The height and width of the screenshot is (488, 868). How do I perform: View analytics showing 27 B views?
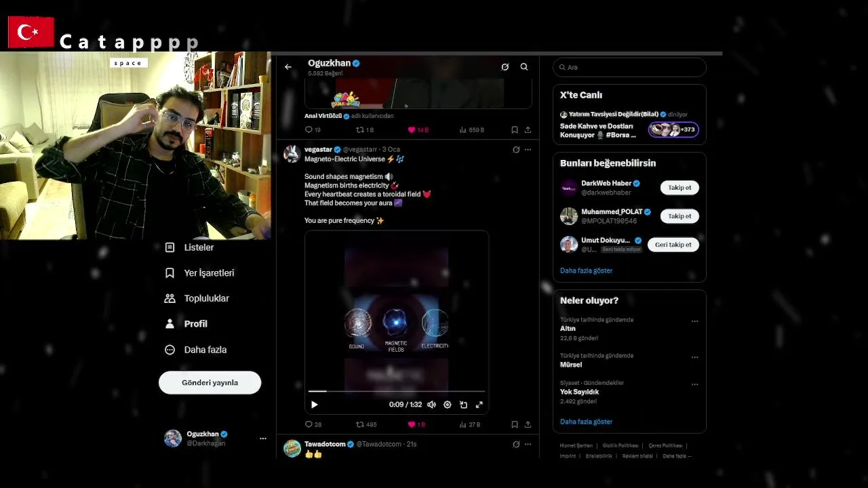(470, 425)
